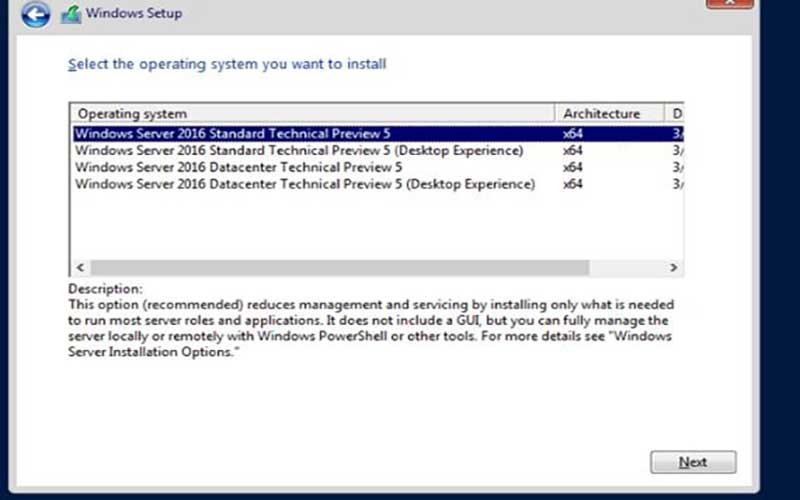Click the partially visible D column header
Screen dimensions: 800x500
677,114
